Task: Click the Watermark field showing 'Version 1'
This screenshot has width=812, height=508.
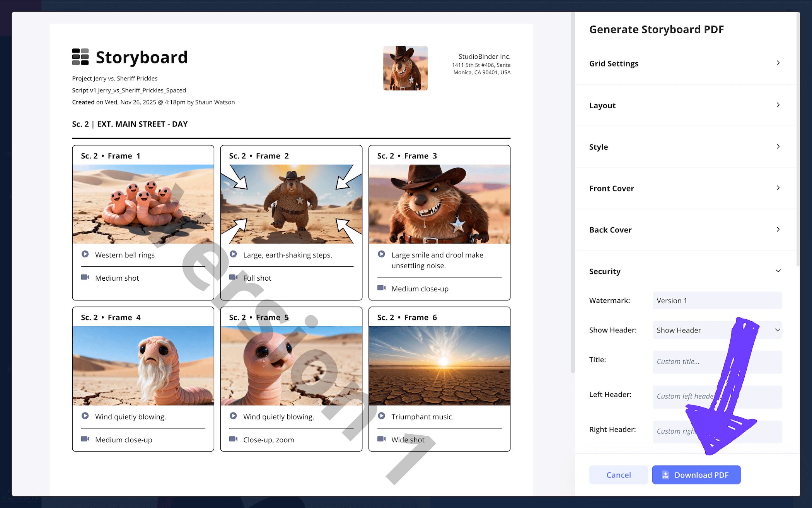Action: click(716, 300)
